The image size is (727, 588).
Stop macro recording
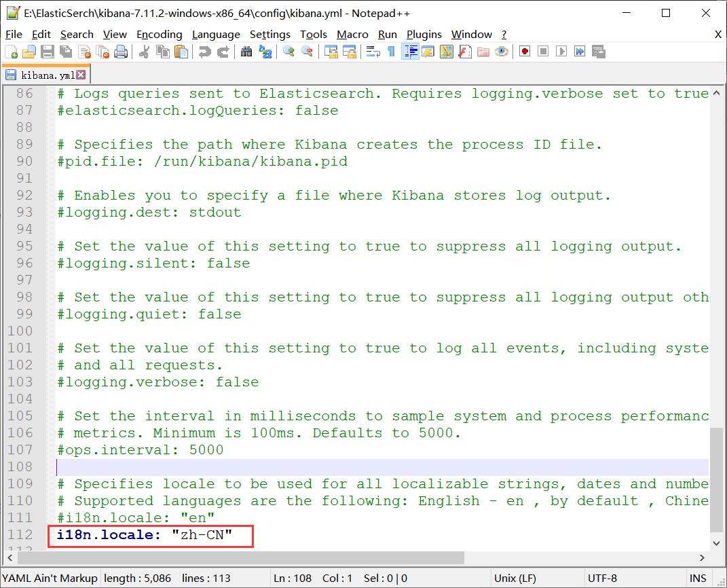click(x=543, y=52)
